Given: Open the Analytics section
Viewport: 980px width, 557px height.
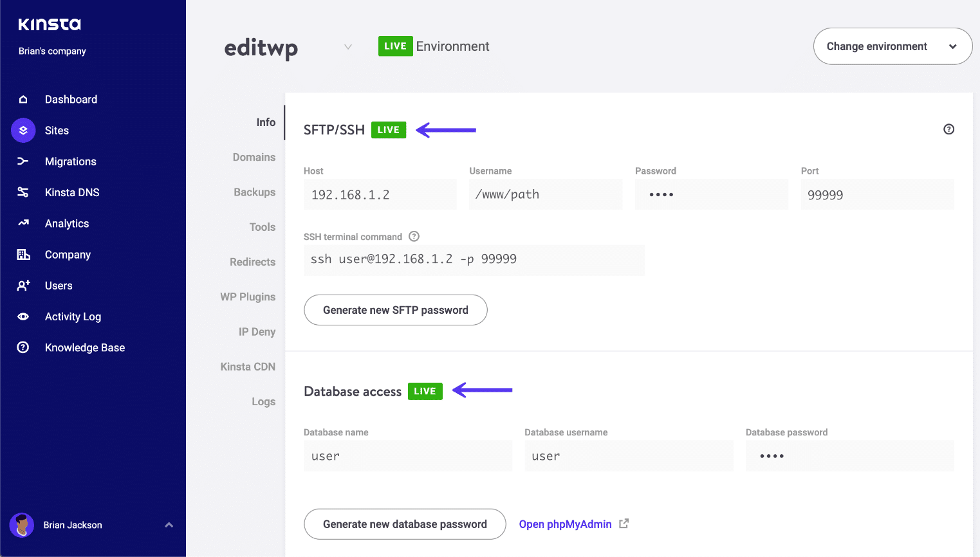Looking at the screenshot, I should coord(66,223).
